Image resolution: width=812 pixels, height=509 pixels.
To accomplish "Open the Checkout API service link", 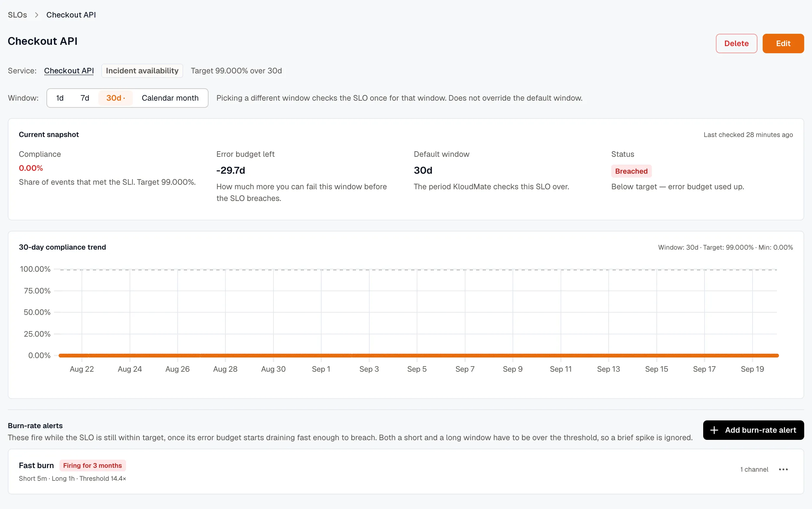I will pyautogui.click(x=69, y=71).
